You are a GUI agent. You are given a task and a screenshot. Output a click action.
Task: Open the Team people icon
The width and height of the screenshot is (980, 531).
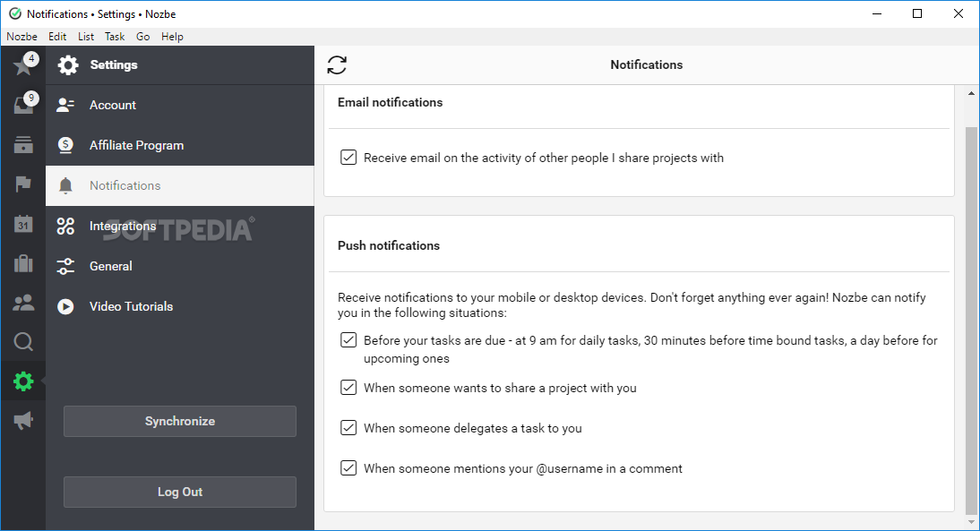[24, 303]
